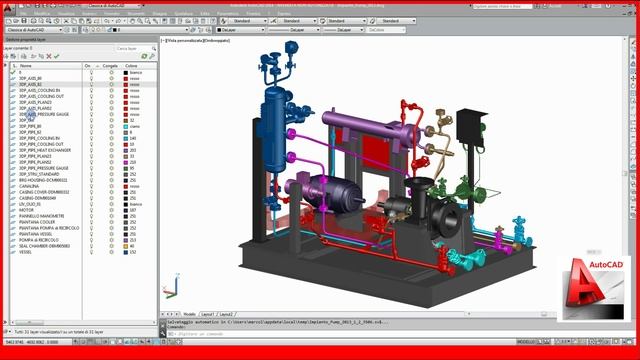Click color swatch of layer SEAL CHAMBER
640x360 pixels.
coord(126,246)
